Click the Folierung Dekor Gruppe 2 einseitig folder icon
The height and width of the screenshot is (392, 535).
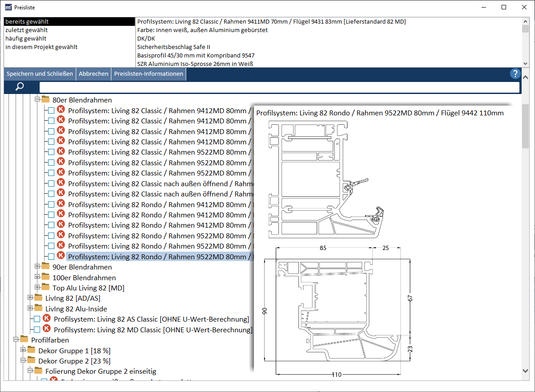39,371
